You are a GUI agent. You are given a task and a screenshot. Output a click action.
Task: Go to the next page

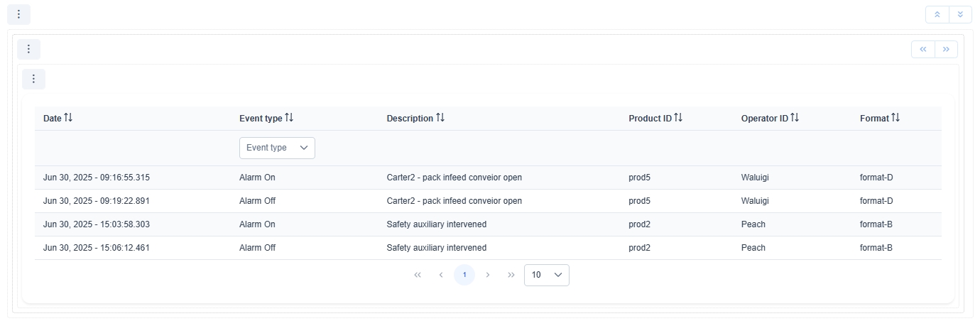click(488, 275)
